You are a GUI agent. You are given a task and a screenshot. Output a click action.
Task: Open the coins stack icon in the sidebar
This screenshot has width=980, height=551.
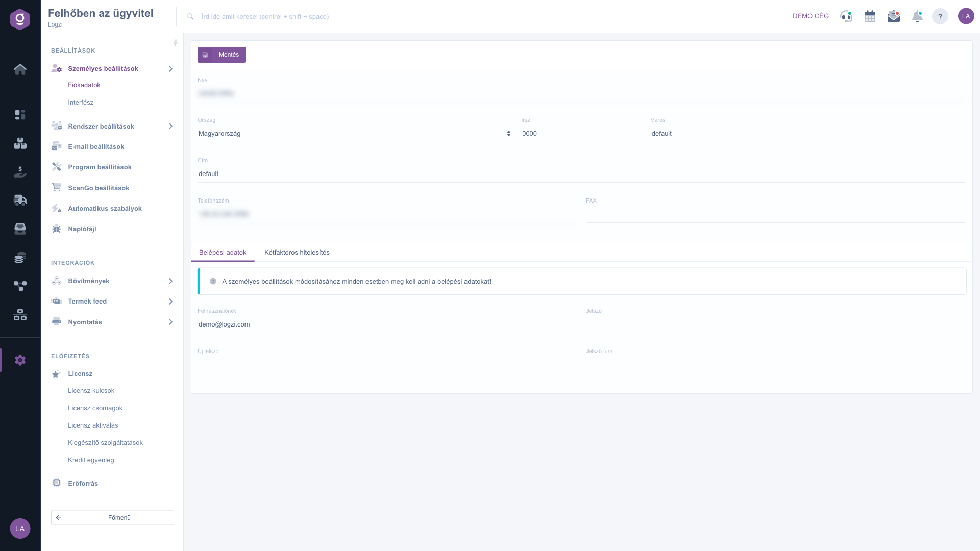pos(20,258)
